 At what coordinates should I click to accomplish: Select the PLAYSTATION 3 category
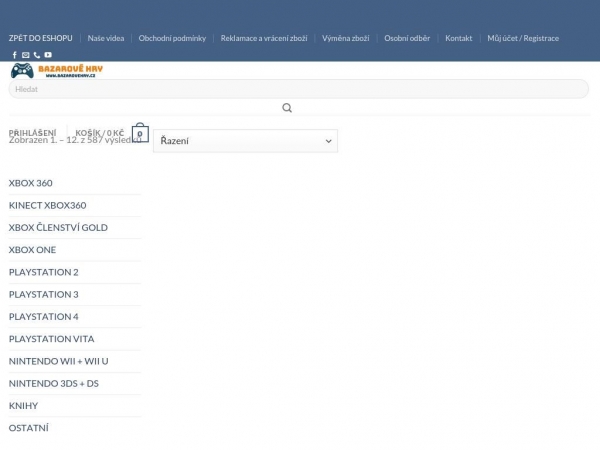click(44, 294)
